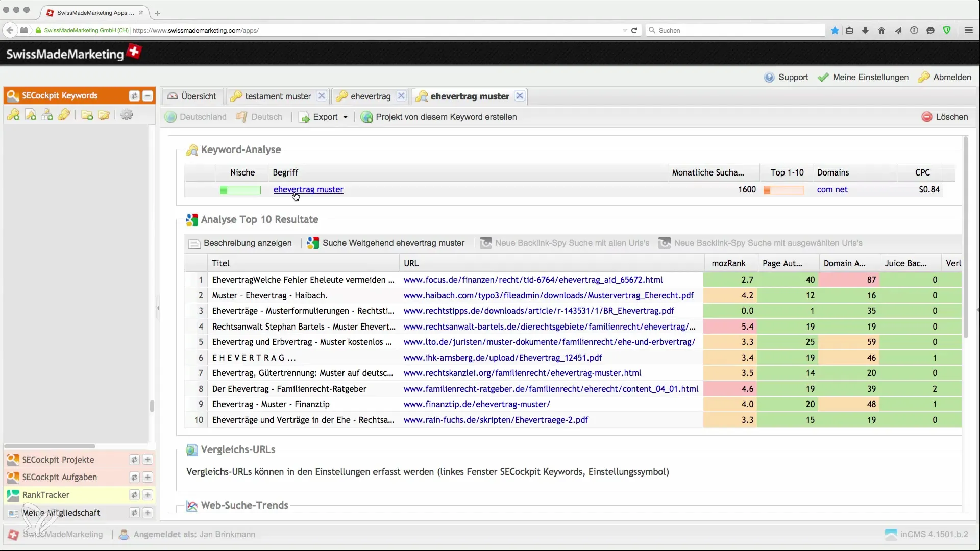The width and height of the screenshot is (980, 551).
Task: Open Meine Einstellungen
Action: coord(863,78)
